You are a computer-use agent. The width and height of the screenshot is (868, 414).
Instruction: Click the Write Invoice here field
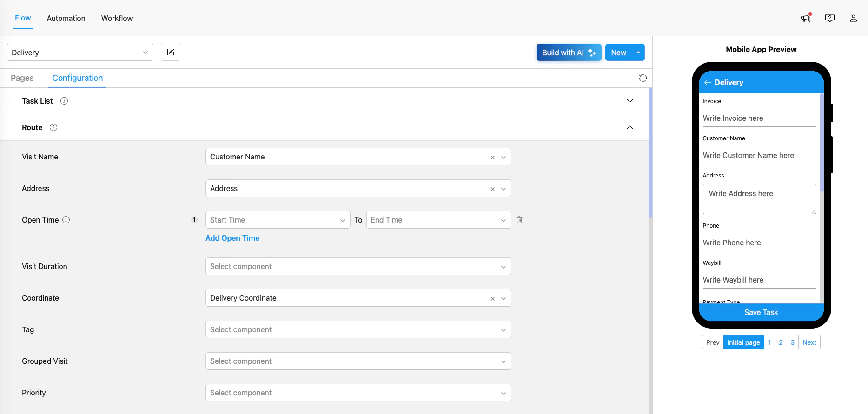pyautogui.click(x=759, y=118)
